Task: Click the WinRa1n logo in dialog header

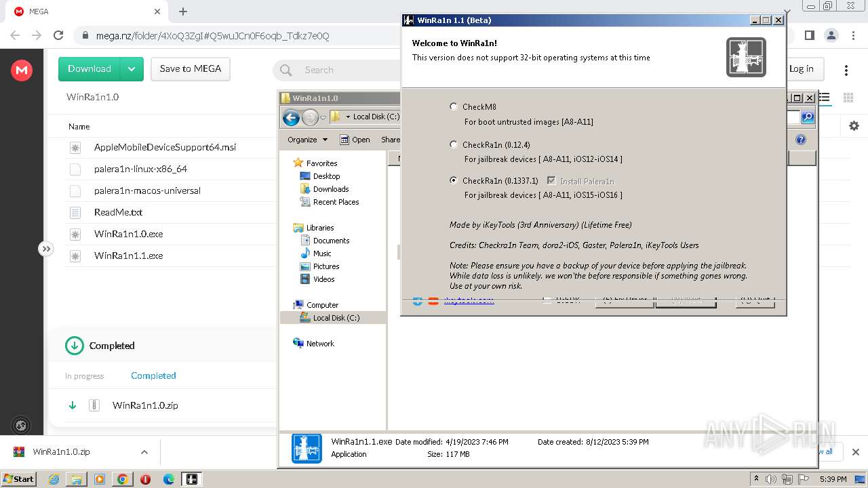Action: tap(746, 57)
